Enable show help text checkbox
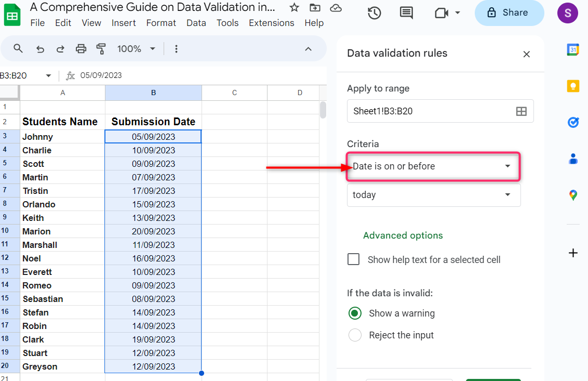This screenshot has height=381, width=588. (354, 259)
